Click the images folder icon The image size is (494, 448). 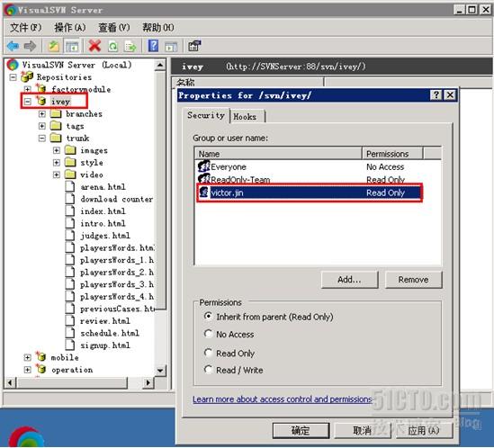click(70, 150)
